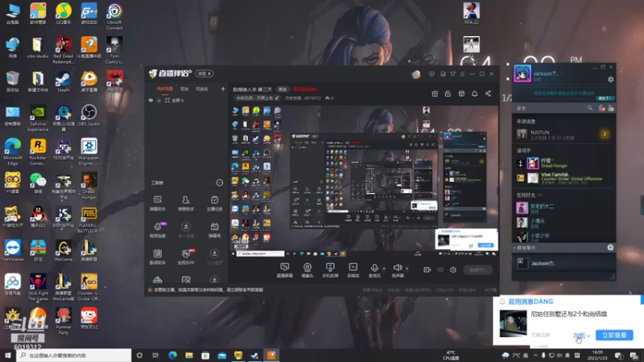This screenshot has width=644, height=362.
Task: Click 立即查看 in the notification popup
Action: 614,335
